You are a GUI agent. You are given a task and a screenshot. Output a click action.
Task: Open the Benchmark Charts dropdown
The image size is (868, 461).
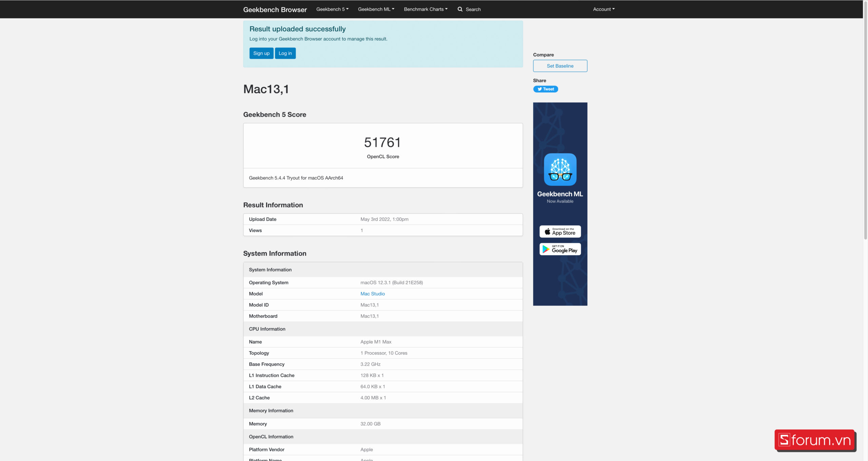426,9
